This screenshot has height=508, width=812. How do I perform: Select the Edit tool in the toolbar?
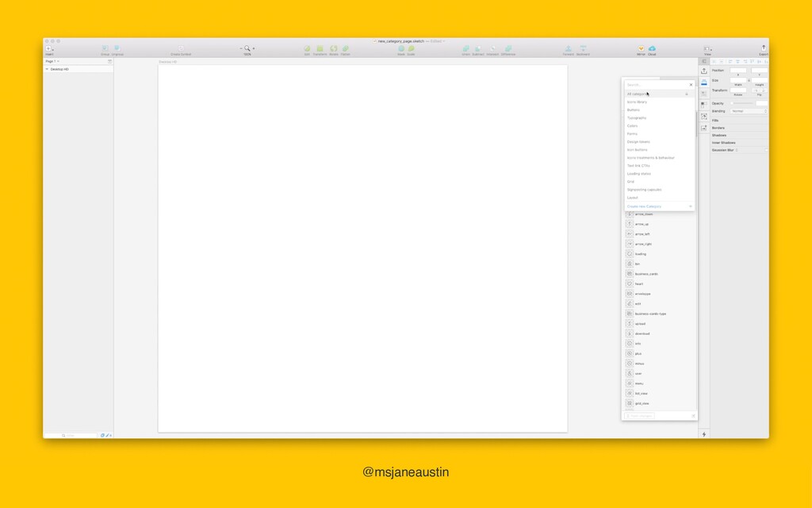tap(307, 48)
